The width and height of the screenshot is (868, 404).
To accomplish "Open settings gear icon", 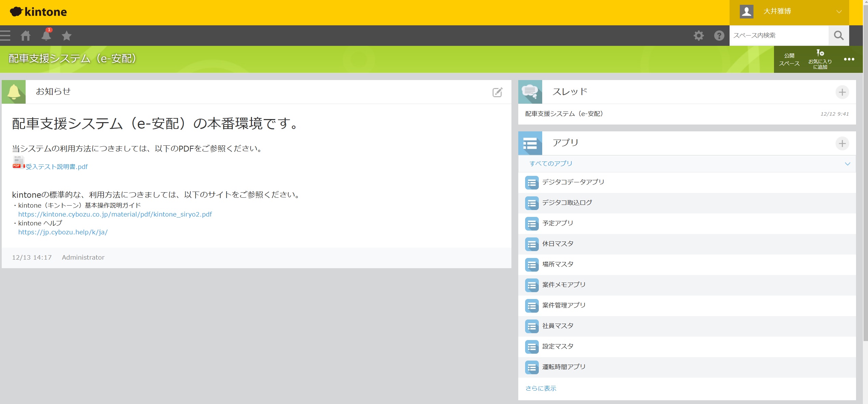I will tap(698, 36).
